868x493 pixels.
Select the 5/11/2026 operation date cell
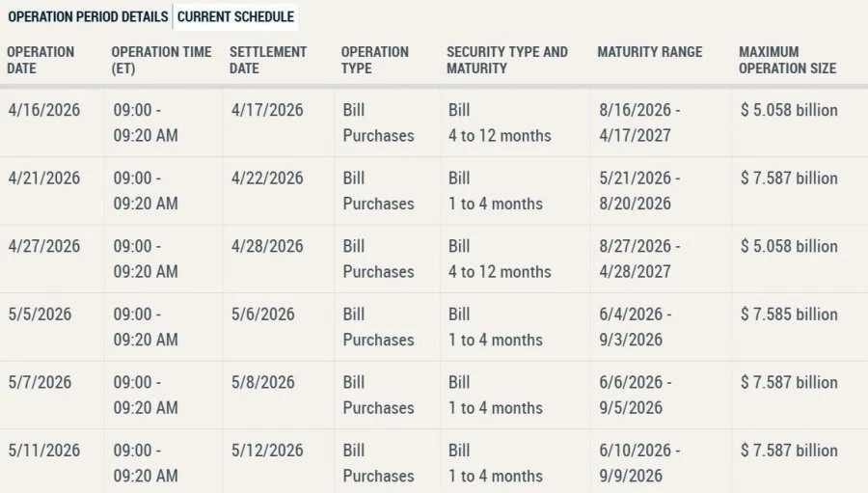click(44, 451)
